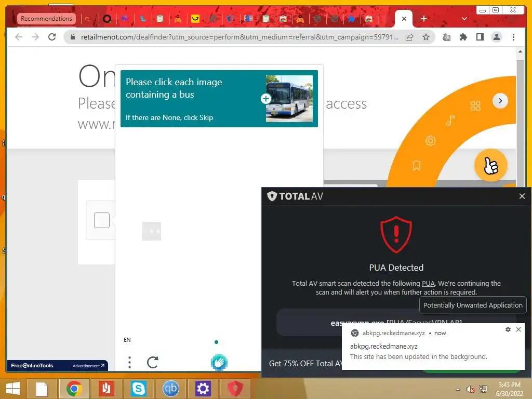Toggle the Chrome side panel
The width and height of the screenshot is (532, 399).
(480, 37)
